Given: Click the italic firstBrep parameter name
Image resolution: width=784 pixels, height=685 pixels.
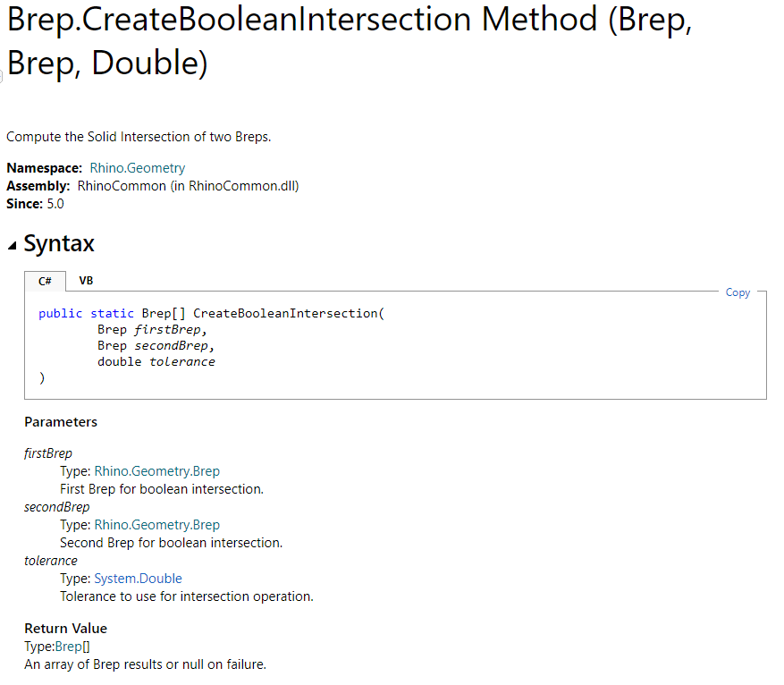Looking at the screenshot, I should [48, 453].
